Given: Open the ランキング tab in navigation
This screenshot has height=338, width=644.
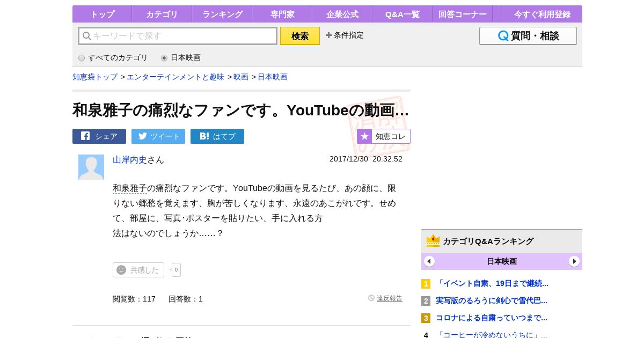Looking at the screenshot, I should (x=222, y=14).
